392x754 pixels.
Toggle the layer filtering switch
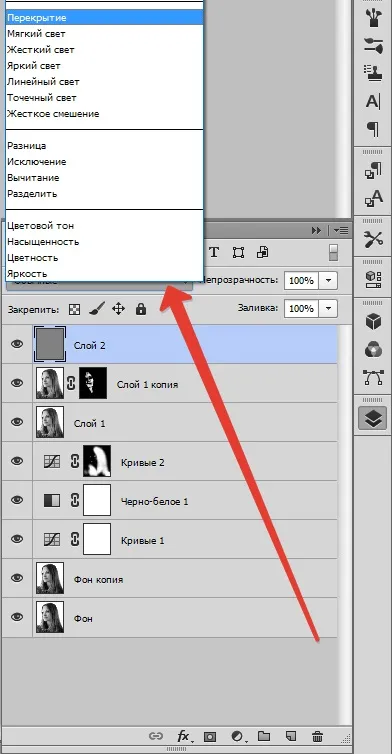click(x=333, y=252)
